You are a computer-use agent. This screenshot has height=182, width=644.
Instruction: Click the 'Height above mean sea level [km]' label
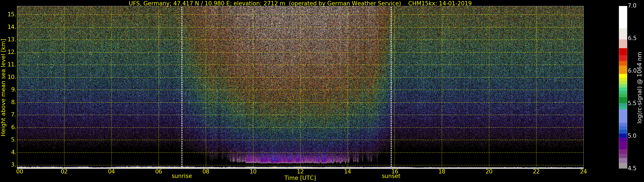(x=3, y=87)
